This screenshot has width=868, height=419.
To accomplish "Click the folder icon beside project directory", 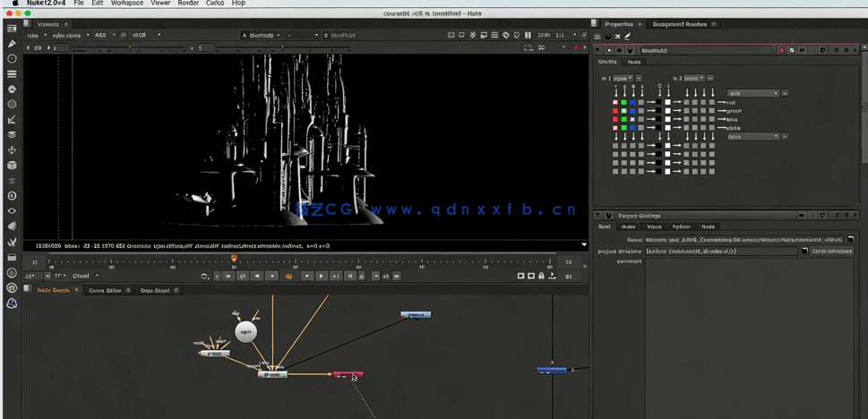I will [x=804, y=252].
